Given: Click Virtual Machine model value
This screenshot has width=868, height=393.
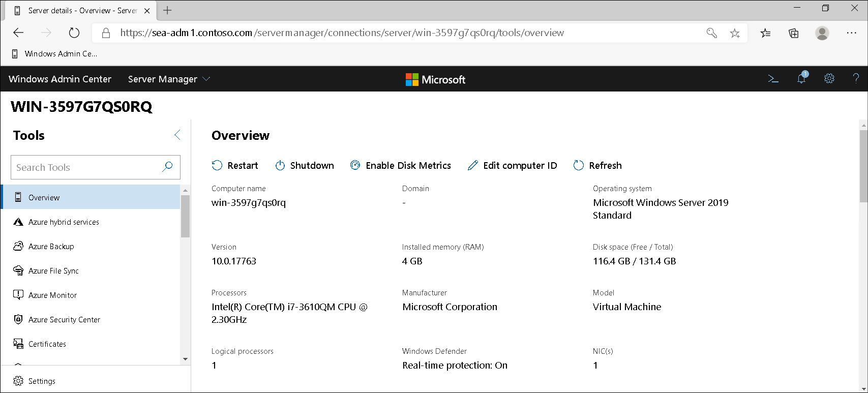Looking at the screenshot, I should coord(627,307).
